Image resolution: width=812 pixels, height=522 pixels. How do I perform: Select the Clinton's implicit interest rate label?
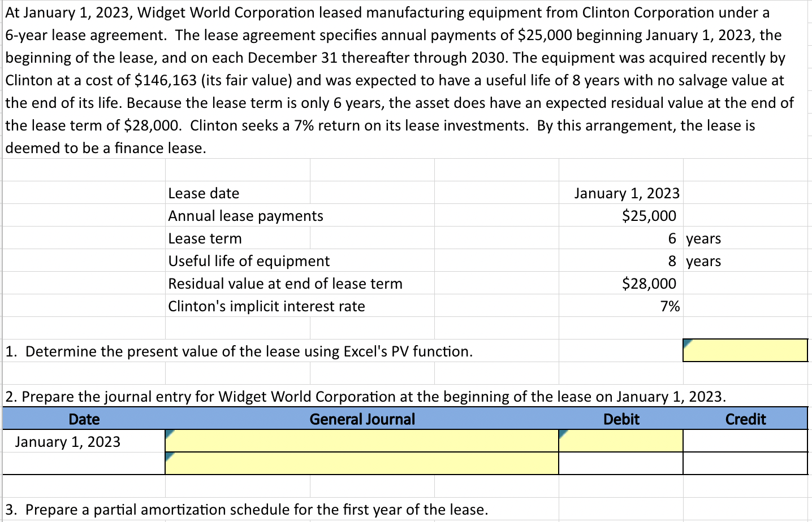(x=266, y=306)
